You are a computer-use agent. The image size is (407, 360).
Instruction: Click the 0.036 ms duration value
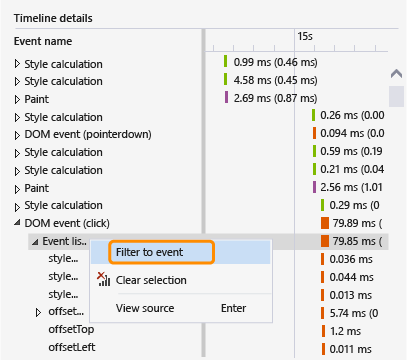click(351, 259)
